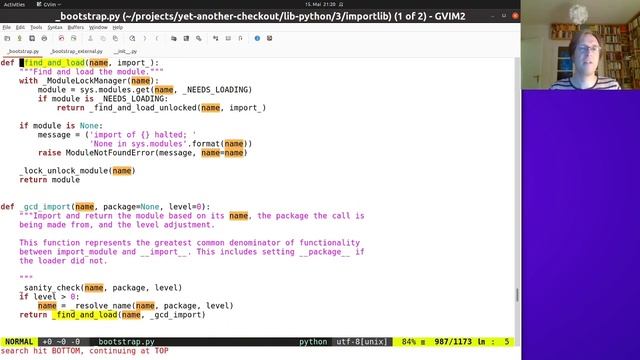
Task: Click the Find Previous arrow icon
Action: [x=157, y=38]
